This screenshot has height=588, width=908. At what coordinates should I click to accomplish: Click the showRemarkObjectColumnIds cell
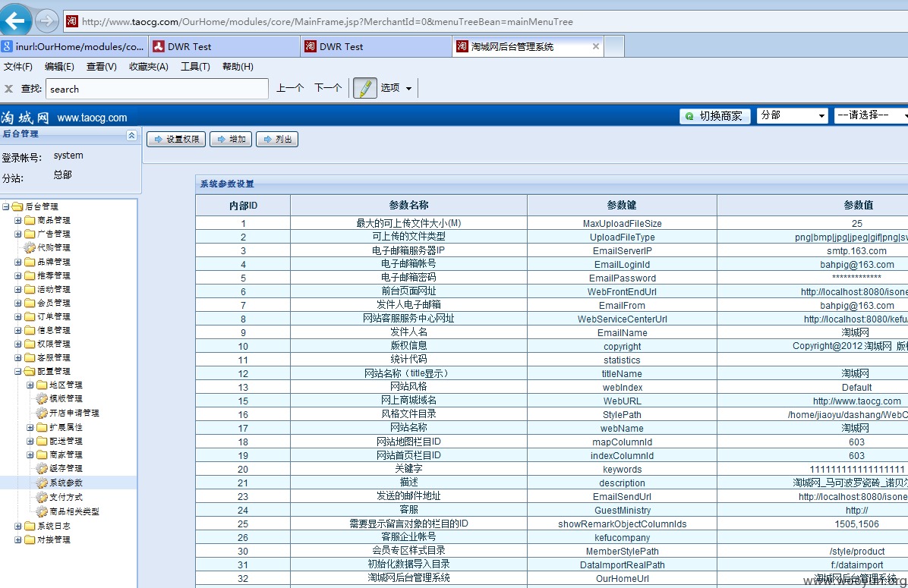tap(622, 524)
